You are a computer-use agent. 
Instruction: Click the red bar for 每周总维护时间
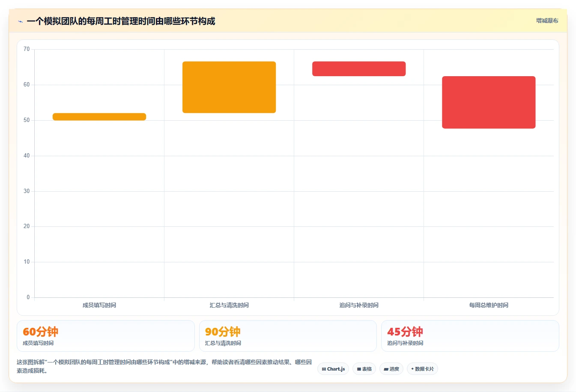pos(489,102)
